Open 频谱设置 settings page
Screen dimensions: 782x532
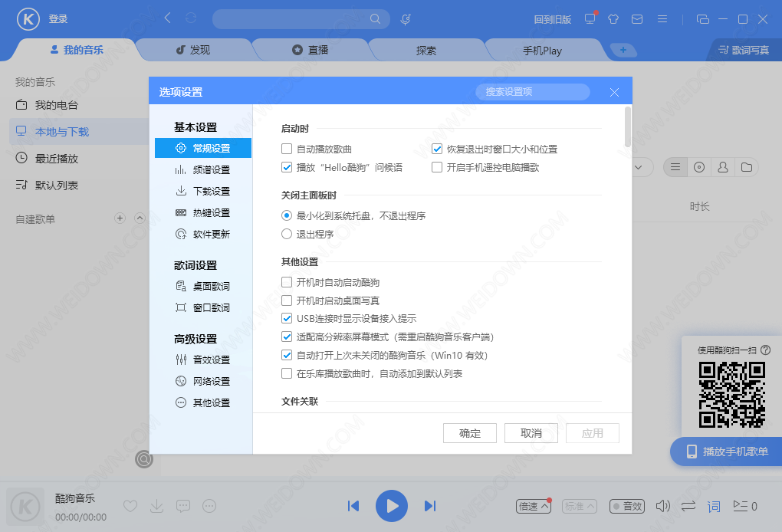pyautogui.click(x=203, y=169)
